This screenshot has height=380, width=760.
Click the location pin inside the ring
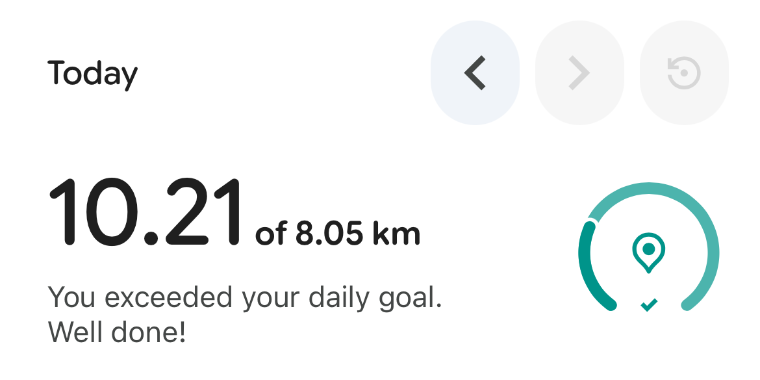649,253
